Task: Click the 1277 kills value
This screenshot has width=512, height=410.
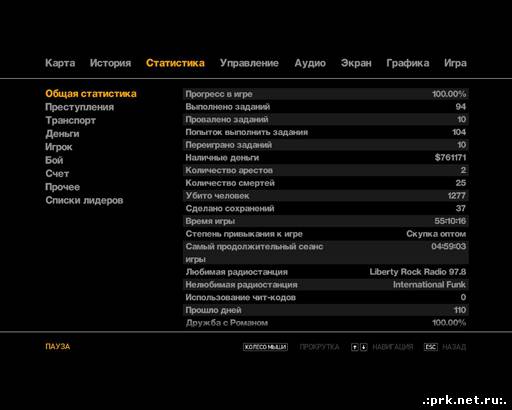Action: pyautogui.click(x=457, y=195)
